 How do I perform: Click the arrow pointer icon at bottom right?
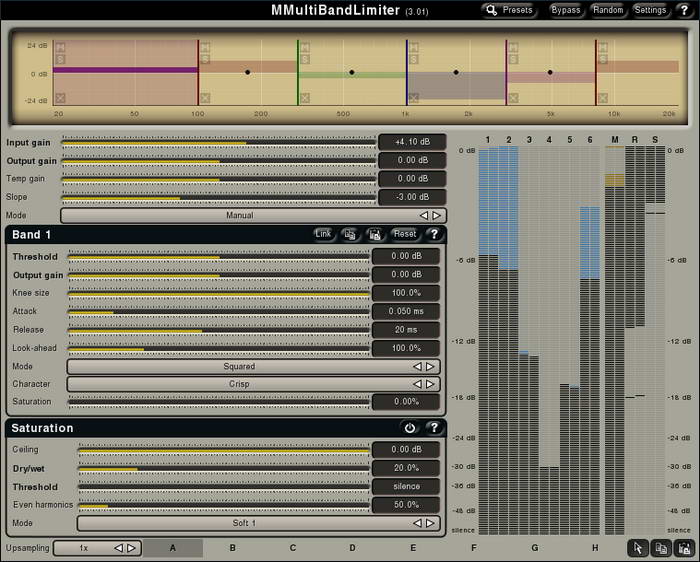point(637,548)
